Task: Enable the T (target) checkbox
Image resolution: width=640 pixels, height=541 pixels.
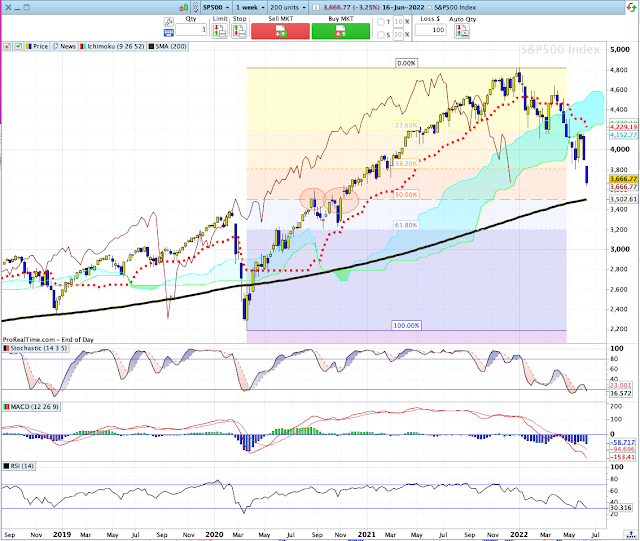Action: 381,22
